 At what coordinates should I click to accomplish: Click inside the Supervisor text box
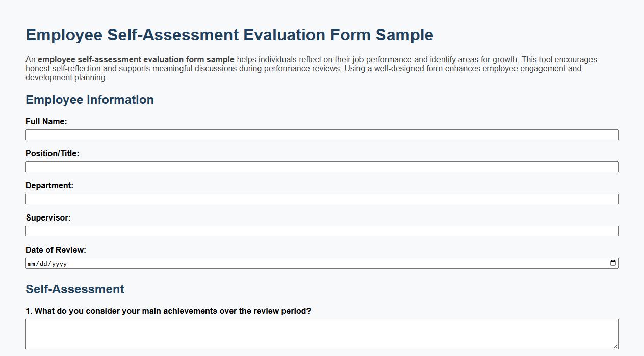322,231
